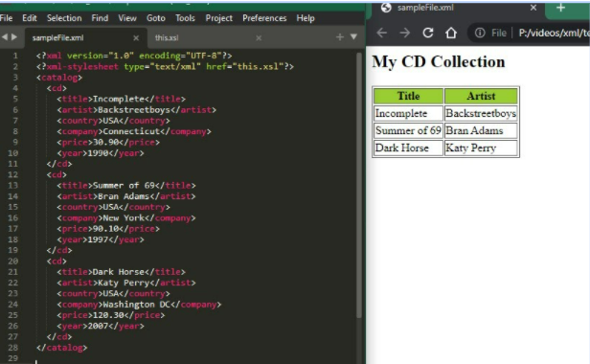Image resolution: width=590 pixels, height=364 pixels.
Task: Click the closing catalog tag
Action: (61, 348)
